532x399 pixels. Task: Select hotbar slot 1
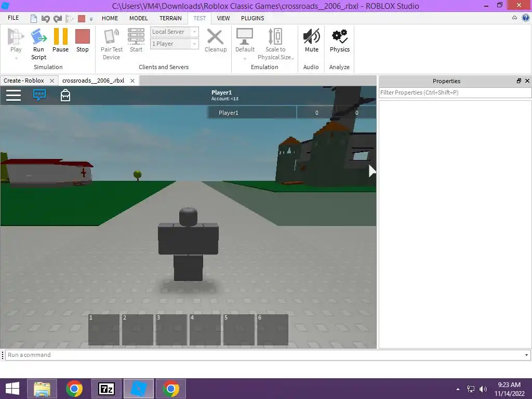(x=104, y=330)
